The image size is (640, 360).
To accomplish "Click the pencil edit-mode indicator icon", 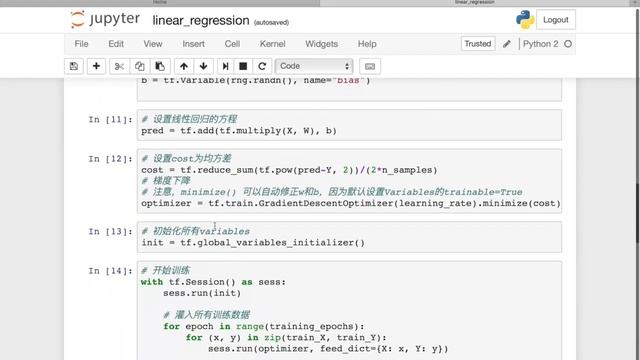I will pyautogui.click(x=507, y=44).
